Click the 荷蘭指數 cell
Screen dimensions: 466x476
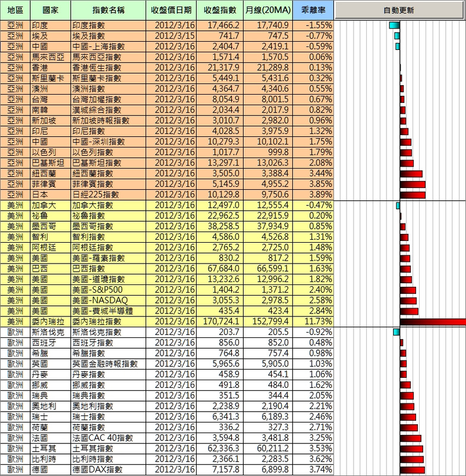click(x=108, y=427)
